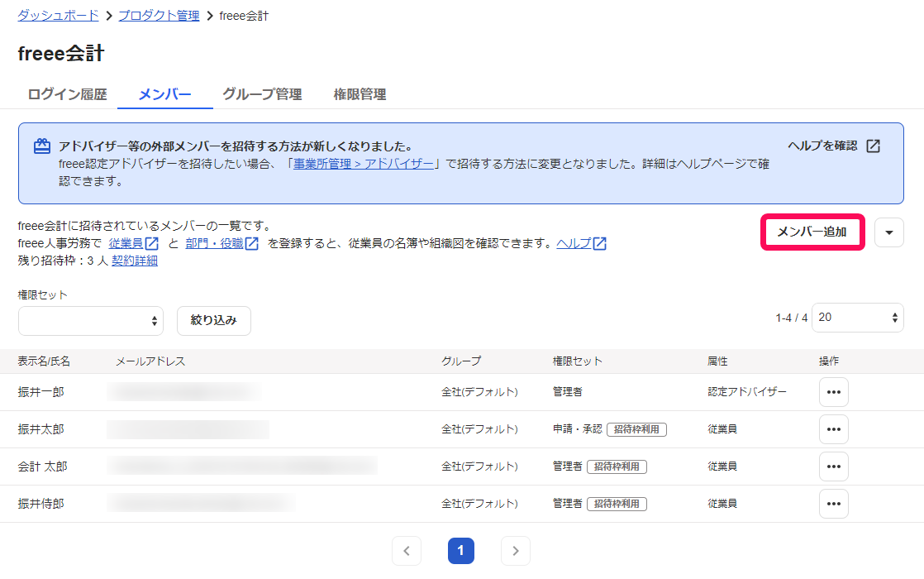This screenshot has height=579, width=924.
Task: Click the 権限セット column header
Action: point(578,361)
